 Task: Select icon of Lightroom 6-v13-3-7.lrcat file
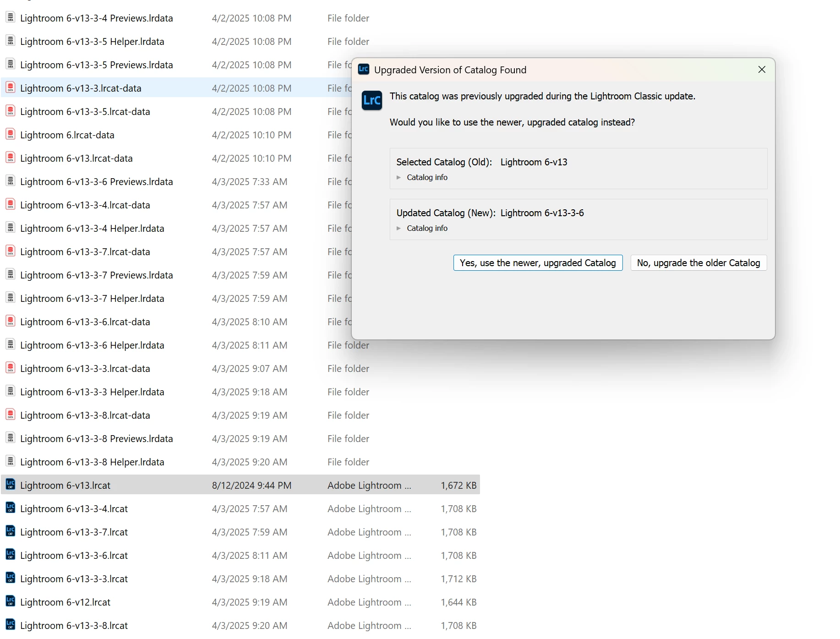(x=11, y=531)
